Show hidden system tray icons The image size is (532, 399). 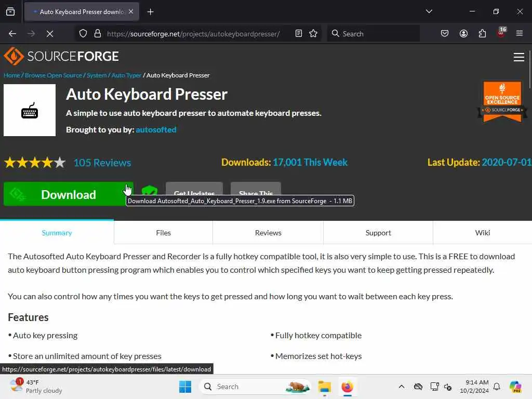(402, 387)
